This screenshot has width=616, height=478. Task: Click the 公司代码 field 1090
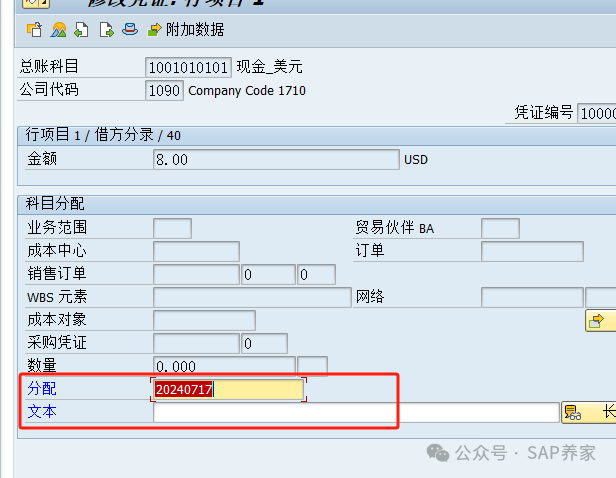164,90
